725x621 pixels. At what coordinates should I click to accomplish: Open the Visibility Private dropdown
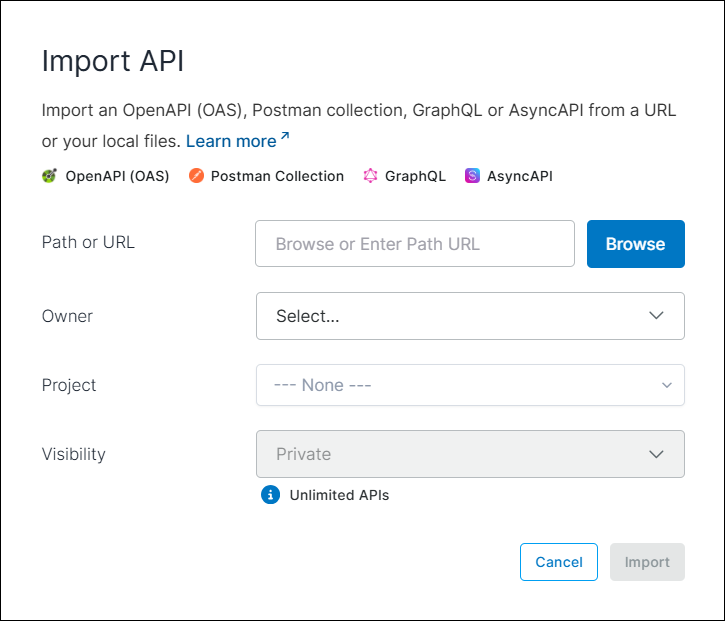pos(470,454)
